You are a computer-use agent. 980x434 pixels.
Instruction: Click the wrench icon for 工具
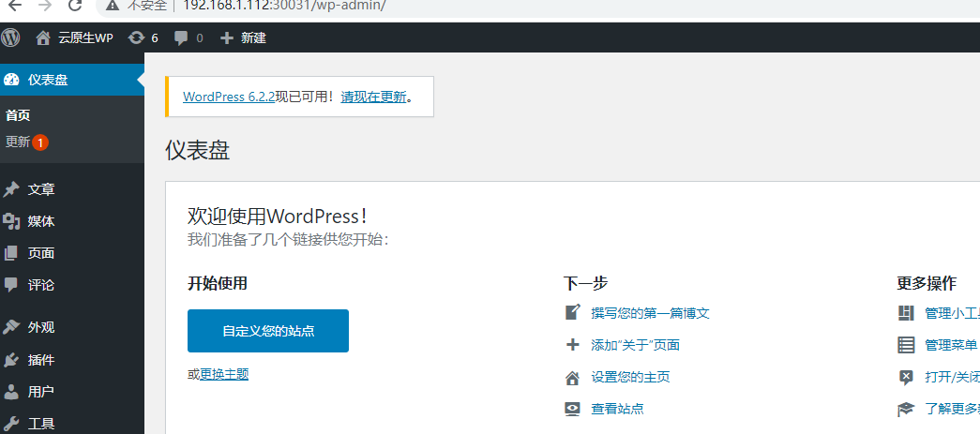11,424
